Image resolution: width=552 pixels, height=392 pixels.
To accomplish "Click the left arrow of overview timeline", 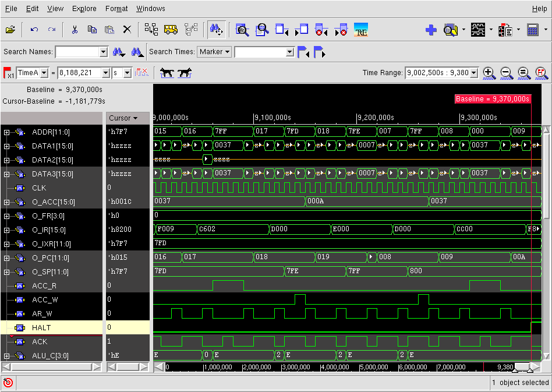I will (159, 367).
